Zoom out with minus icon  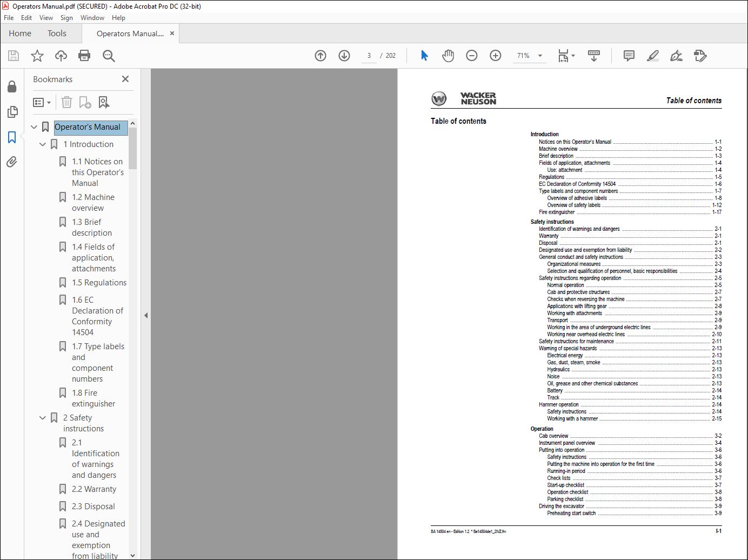(x=472, y=56)
